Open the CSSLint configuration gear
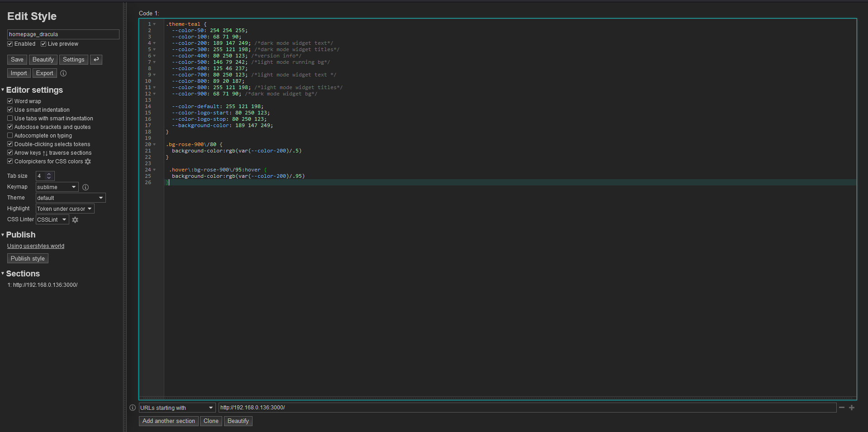This screenshot has width=868, height=432. pyautogui.click(x=75, y=220)
